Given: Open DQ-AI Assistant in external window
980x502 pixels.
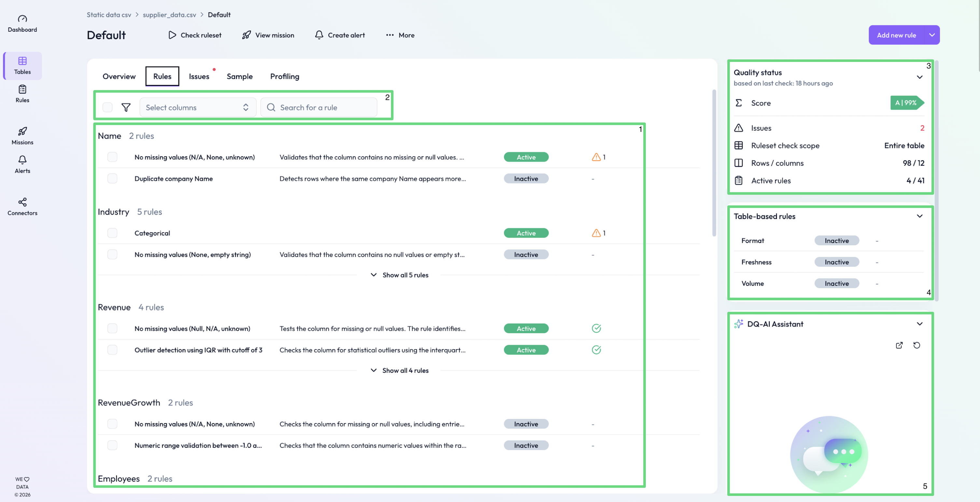Looking at the screenshot, I should (x=899, y=345).
